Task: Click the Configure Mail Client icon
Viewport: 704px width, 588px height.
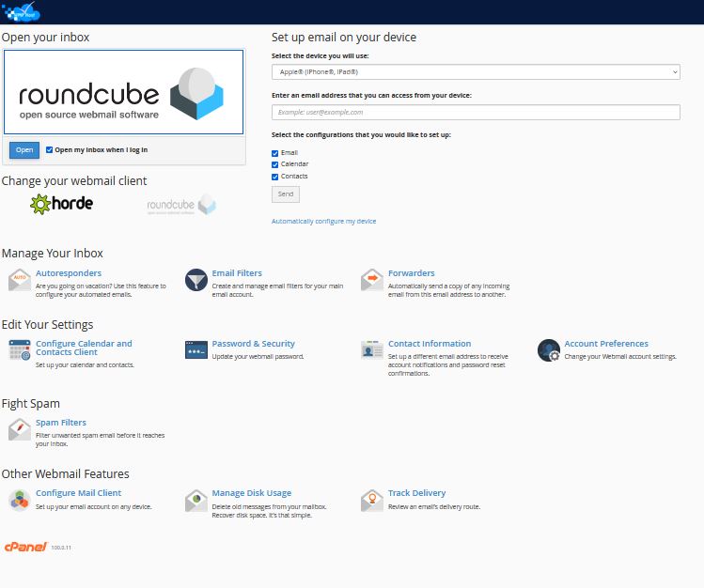Action: [x=20, y=500]
